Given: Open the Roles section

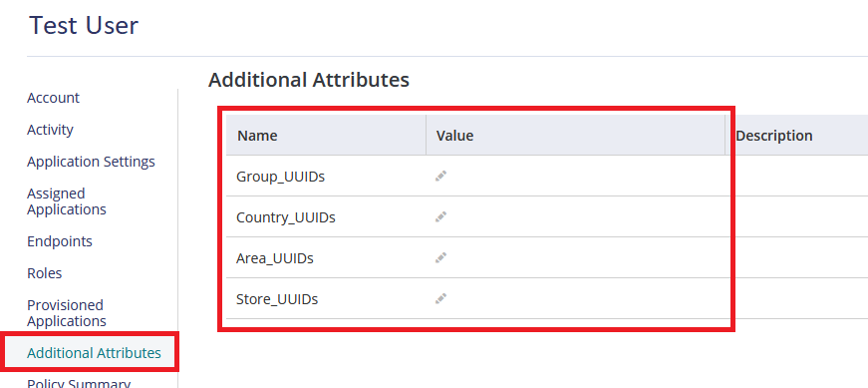Looking at the screenshot, I should 44,273.
